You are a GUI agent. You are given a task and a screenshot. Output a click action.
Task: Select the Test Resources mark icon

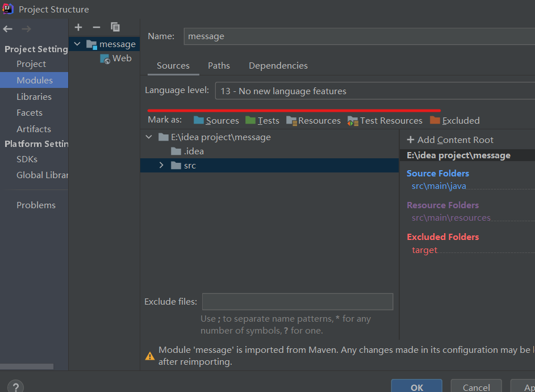tap(353, 120)
